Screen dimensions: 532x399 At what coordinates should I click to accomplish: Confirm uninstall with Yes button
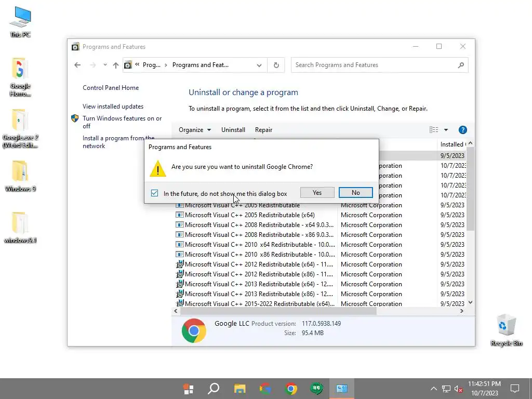point(317,192)
